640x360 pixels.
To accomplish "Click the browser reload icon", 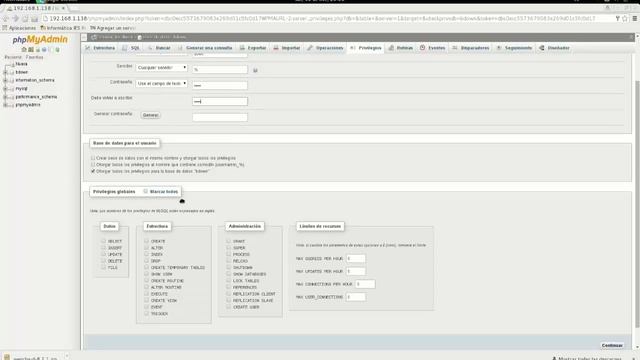I will click(x=25, y=19).
